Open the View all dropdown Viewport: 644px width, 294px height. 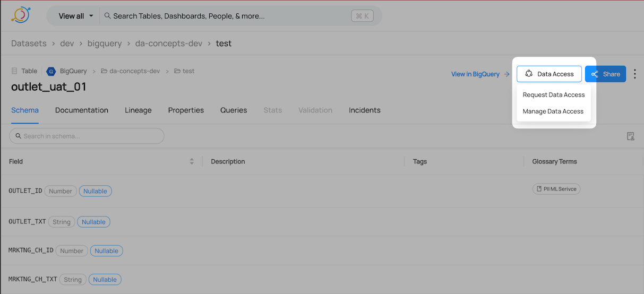point(76,16)
